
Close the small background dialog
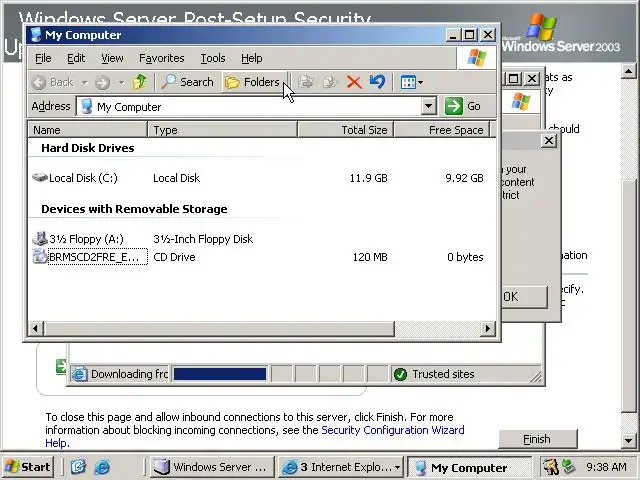pyautogui.click(x=549, y=141)
